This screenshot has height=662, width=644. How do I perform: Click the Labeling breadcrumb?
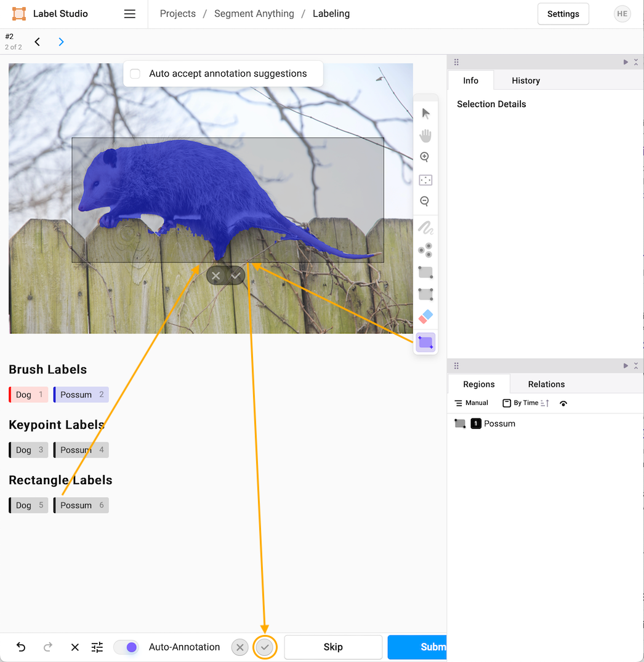(x=331, y=14)
